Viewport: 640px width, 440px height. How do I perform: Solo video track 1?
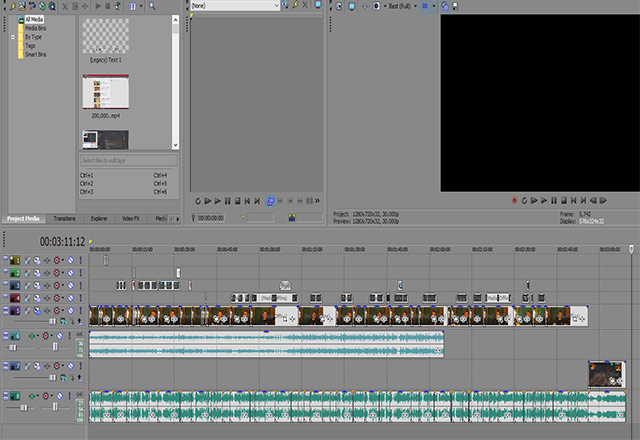point(80,260)
